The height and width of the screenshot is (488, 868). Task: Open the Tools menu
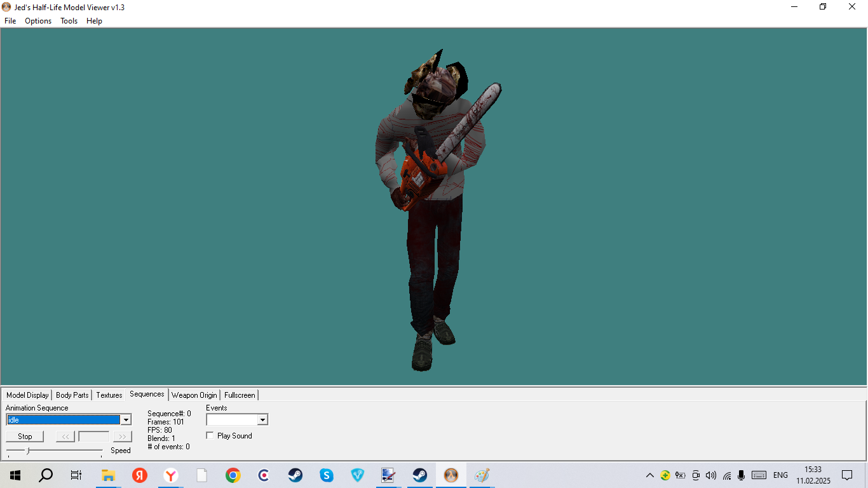69,21
